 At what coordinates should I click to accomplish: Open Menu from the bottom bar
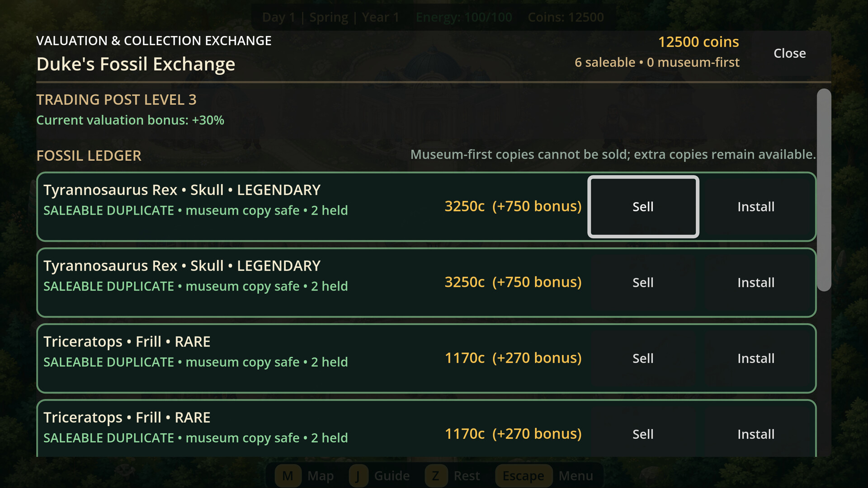(576, 476)
